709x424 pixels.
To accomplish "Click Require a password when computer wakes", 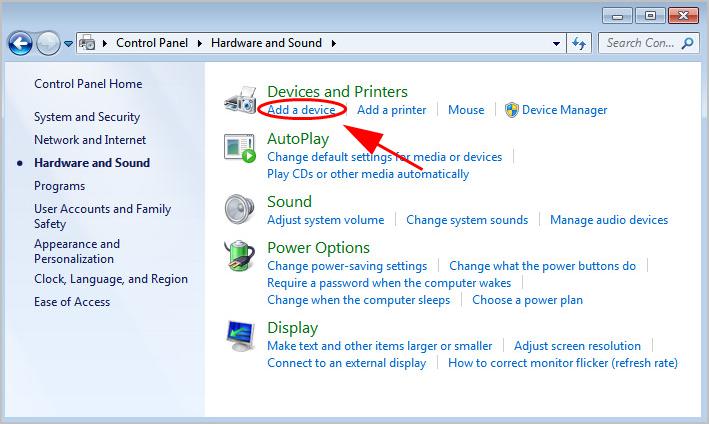I will tap(389, 283).
